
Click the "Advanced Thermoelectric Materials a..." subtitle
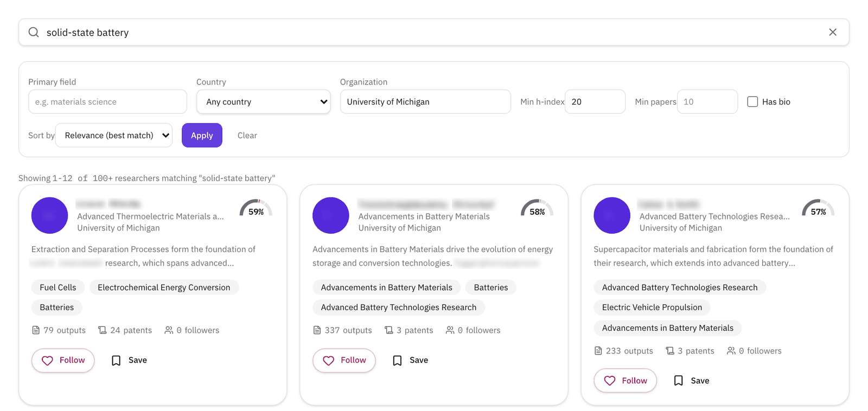150,216
